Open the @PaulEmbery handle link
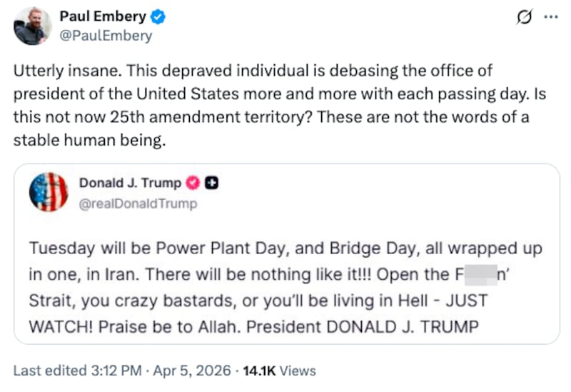Viewport: 571px width, 392px height. [106, 35]
